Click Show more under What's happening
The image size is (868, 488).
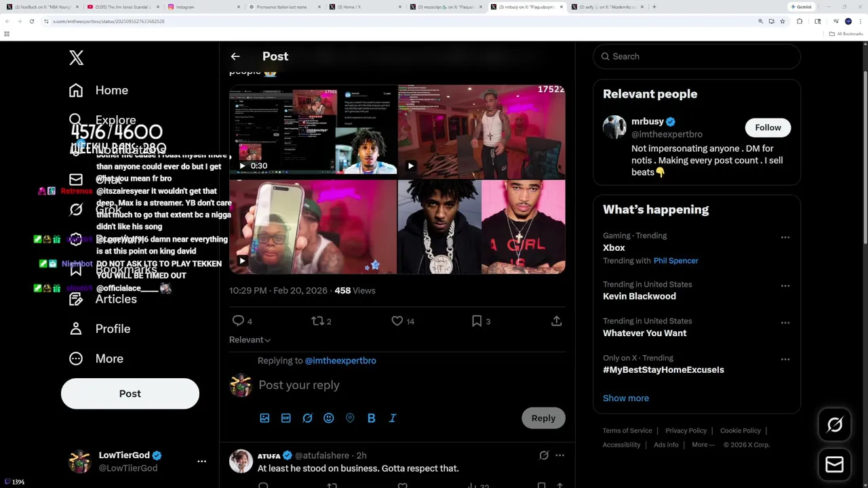pos(626,398)
